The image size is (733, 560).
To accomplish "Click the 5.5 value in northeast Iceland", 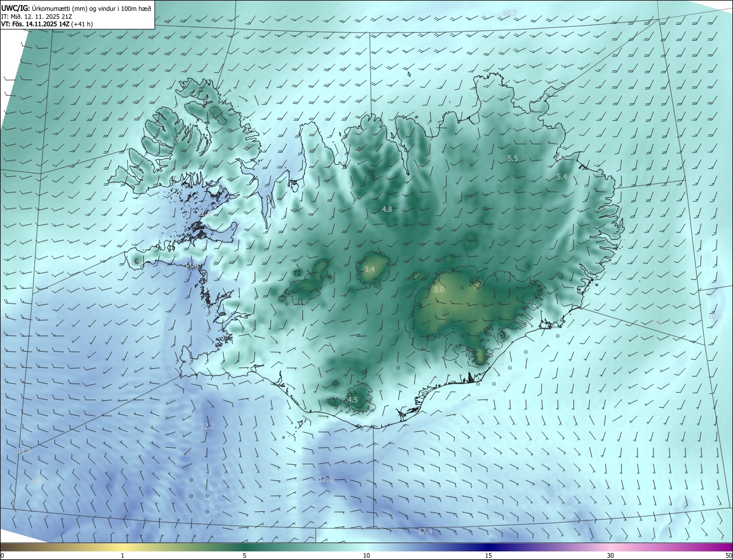I will [513, 158].
